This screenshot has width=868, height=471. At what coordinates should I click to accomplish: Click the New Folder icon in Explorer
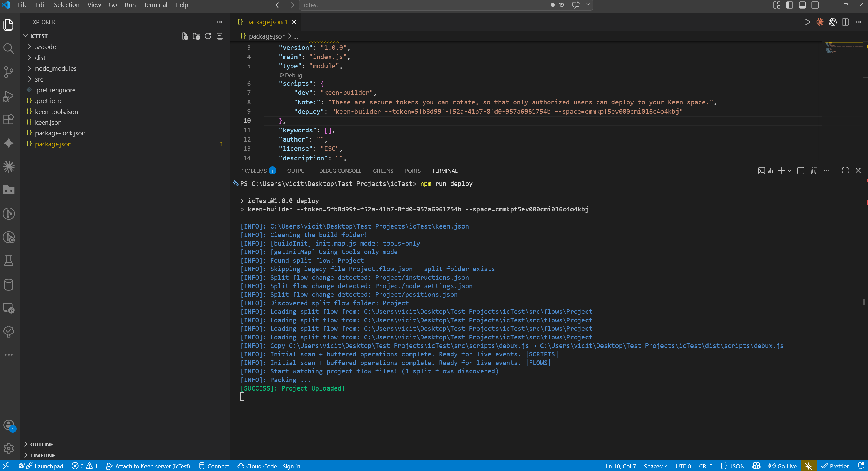(196, 36)
